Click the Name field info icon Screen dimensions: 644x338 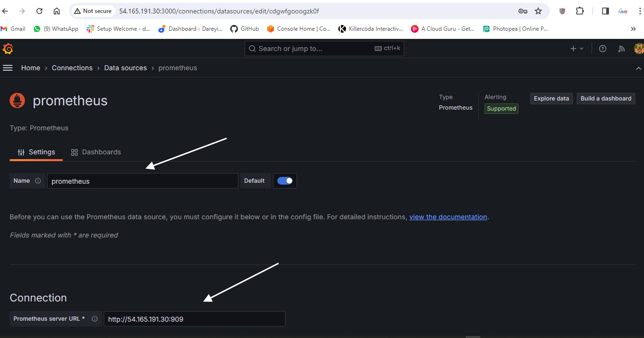(x=38, y=181)
